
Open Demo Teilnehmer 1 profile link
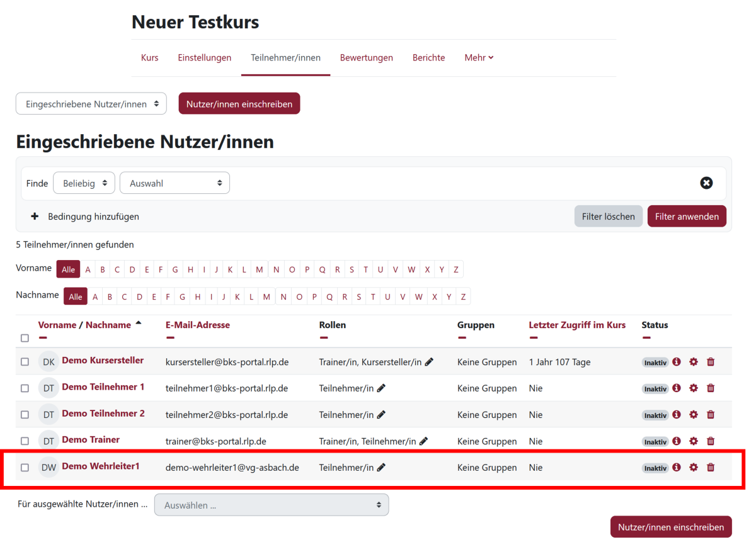103,387
